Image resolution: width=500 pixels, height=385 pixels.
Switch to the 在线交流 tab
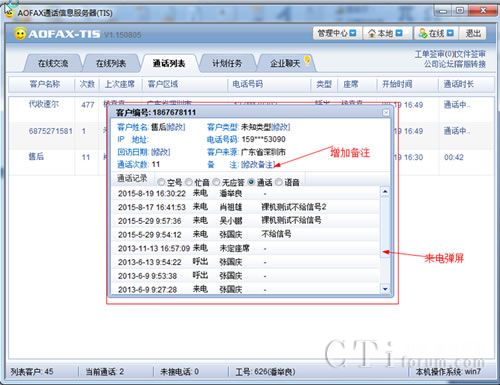click(53, 63)
